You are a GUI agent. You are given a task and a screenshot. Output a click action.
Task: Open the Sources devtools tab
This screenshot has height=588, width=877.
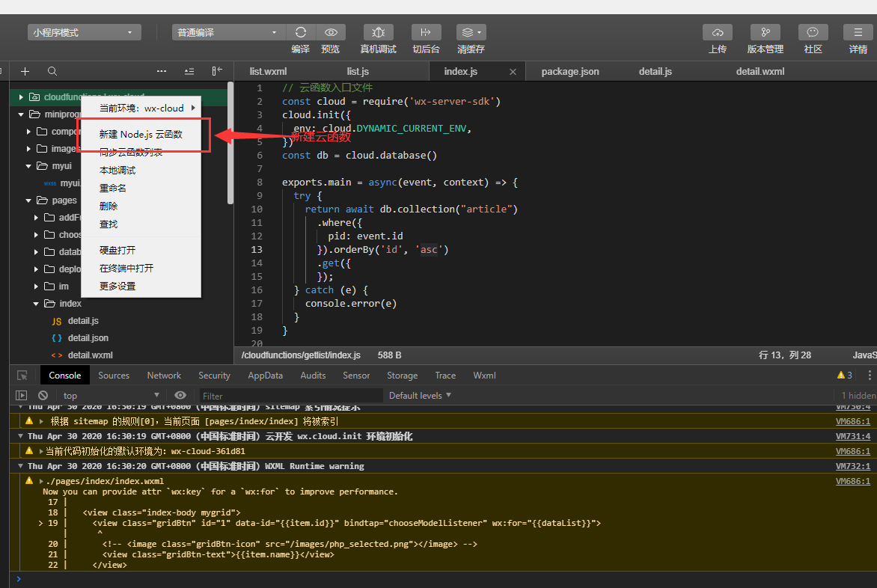pyautogui.click(x=114, y=376)
